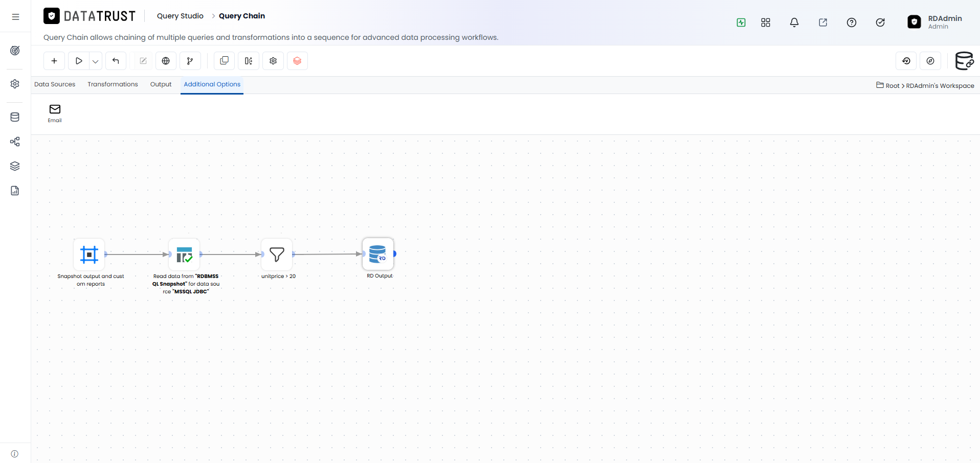Click RDAdmin's Workspace path link
The width and height of the screenshot is (980, 463).
[x=940, y=86]
